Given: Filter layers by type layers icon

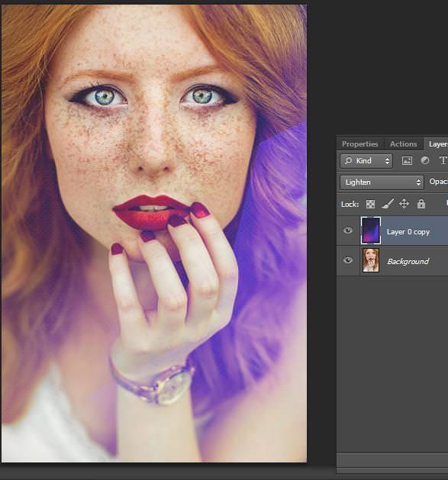Looking at the screenshot, I should click(443, 160).
